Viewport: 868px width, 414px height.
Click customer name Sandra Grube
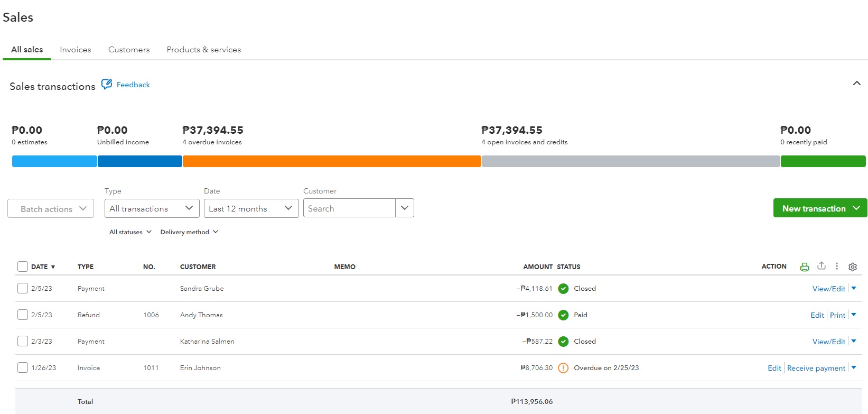click(202, 289)
